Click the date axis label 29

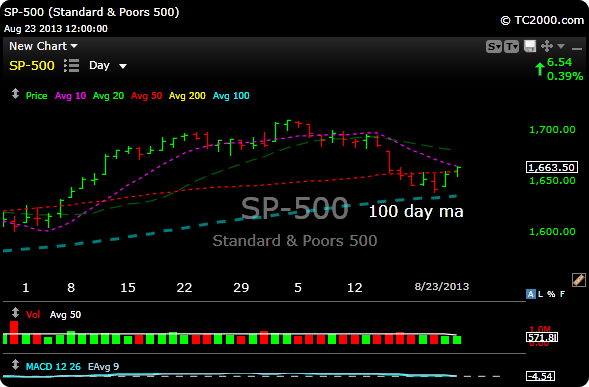241,288
